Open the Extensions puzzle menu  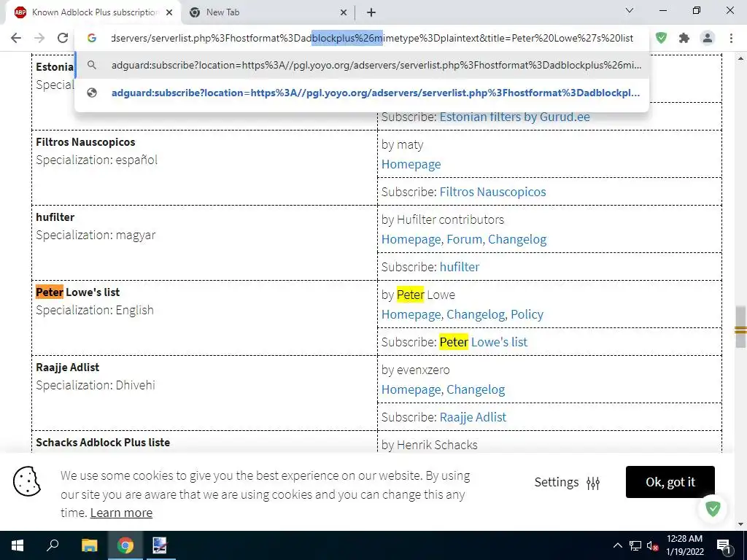(684, 38)
